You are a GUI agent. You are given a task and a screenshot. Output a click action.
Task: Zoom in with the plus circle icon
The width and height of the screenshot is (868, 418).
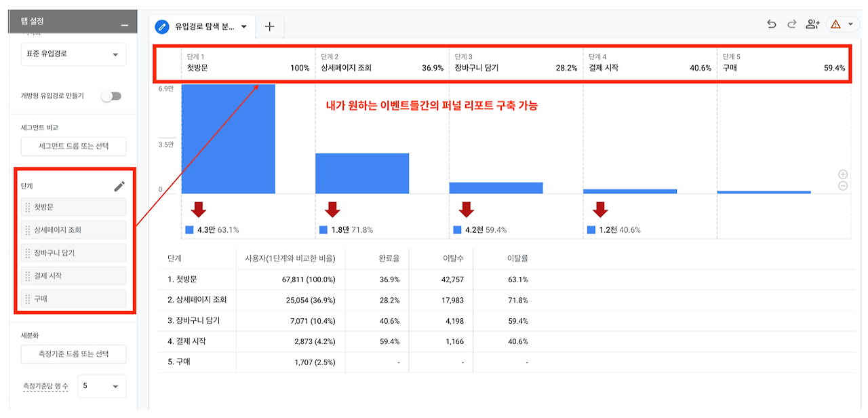click(843, 174)
